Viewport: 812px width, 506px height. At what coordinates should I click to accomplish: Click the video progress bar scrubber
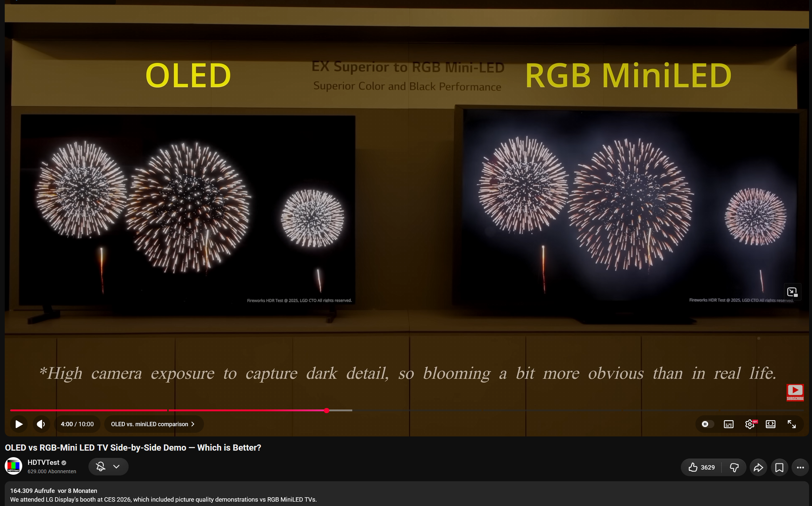coord(326,411)
